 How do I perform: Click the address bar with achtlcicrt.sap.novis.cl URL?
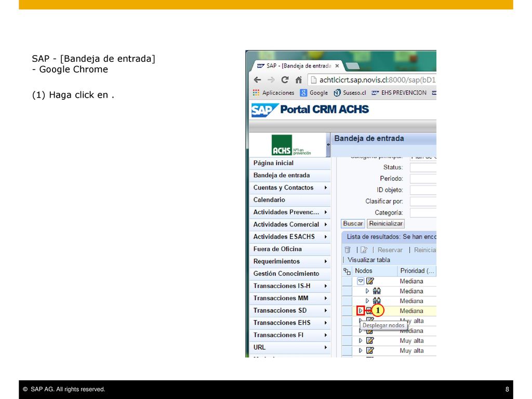(x=372, y=80)
